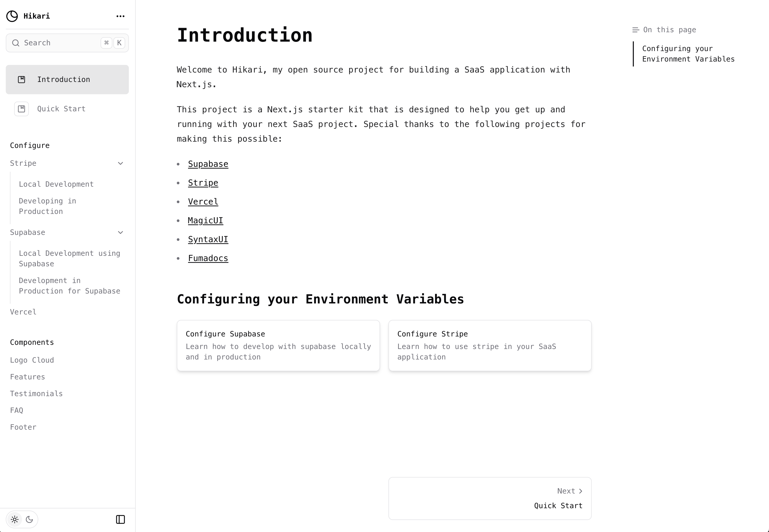
Task: Select the Quick Start menu item
Action: 61,109
